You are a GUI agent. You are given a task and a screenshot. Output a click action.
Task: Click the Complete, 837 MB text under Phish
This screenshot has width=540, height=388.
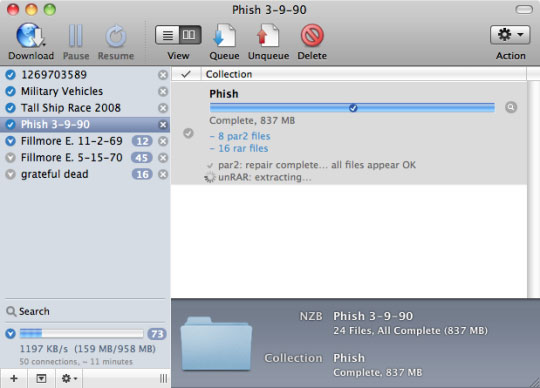pyautogui.click(x=252, y=120)
